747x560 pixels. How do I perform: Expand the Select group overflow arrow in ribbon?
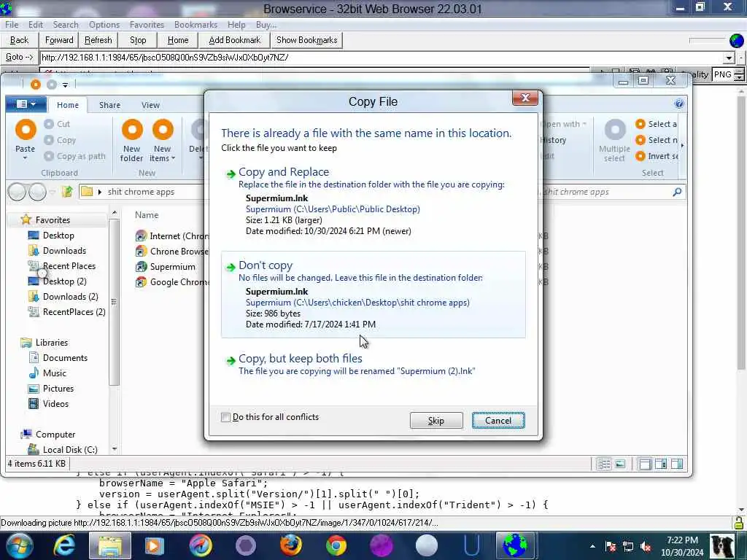[683, 145]
